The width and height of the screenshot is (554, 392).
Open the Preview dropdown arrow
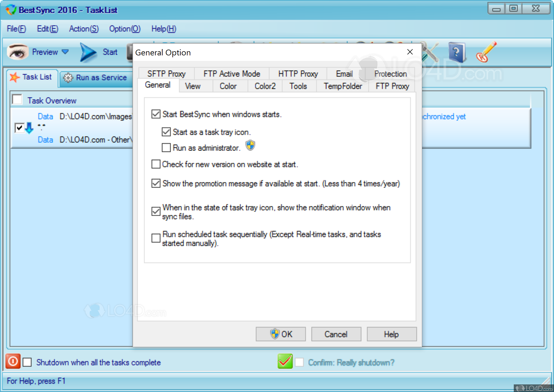pos(65,52)
